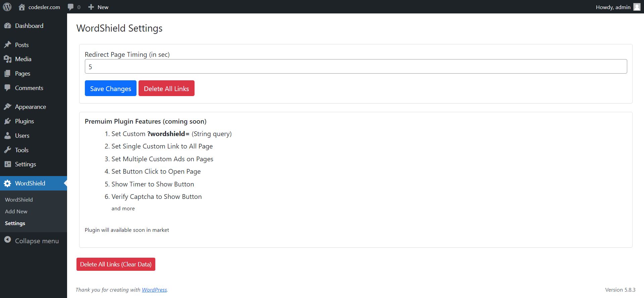Image resolution: width=644 pixels, height=298 pixels.
Task: Click the Settings sliders icon in sidebar
Action: pyautogui.click(x=7, y=164)
